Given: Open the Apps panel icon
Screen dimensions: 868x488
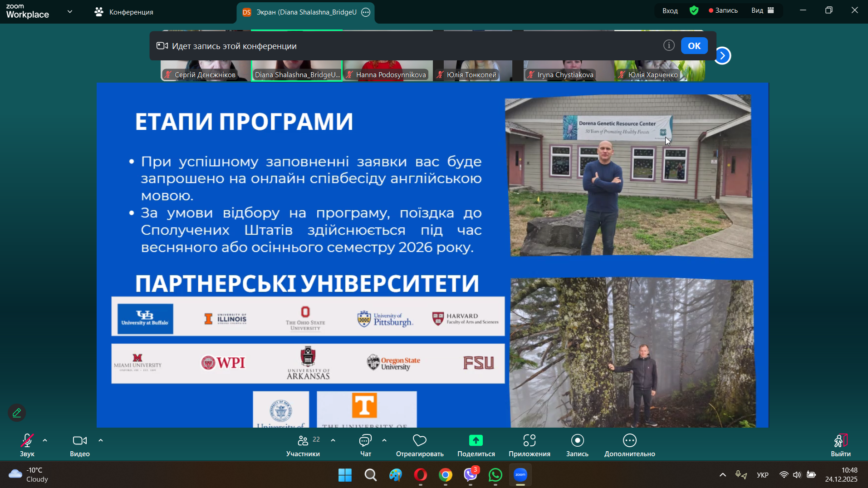Looking at the screenshot, I should [529, 441].
